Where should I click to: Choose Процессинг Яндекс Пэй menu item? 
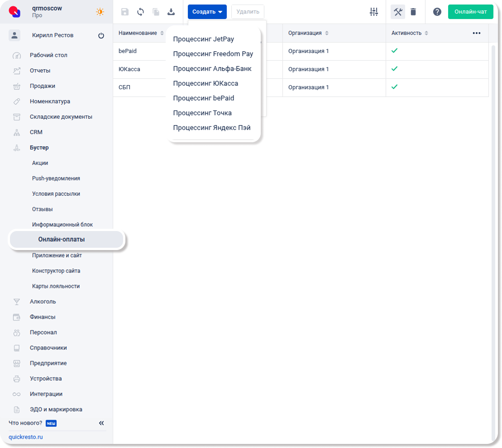pos(211,128)
